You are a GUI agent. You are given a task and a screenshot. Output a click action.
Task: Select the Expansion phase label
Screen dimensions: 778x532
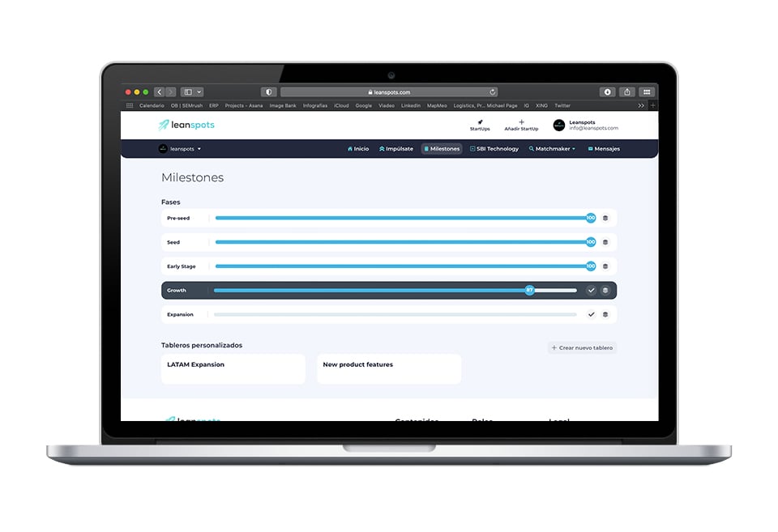pyautogui.click(x=180, y=315)
